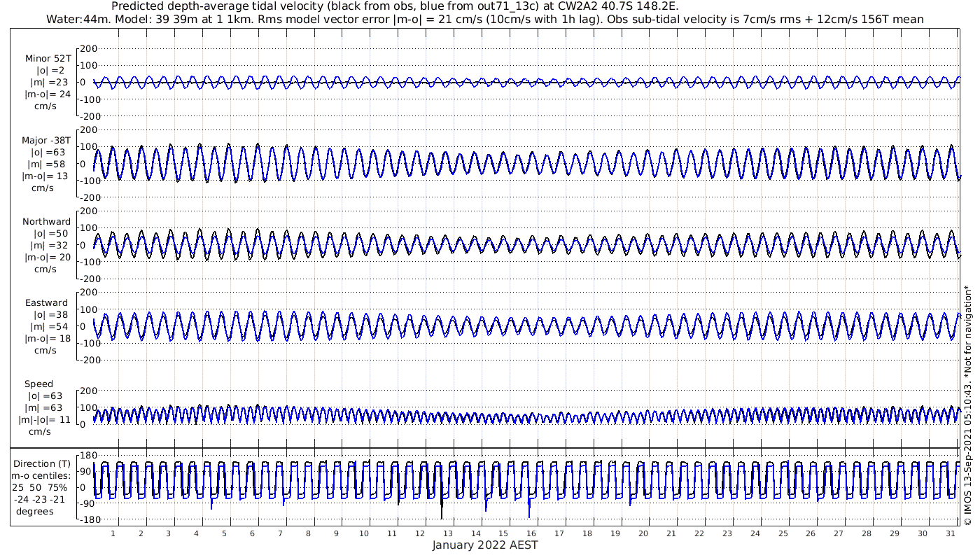The width and height of the screenshot is (980, 560).
Task: Click '|m-o|= 13' in the Major panel
Action: click(46, 176)
